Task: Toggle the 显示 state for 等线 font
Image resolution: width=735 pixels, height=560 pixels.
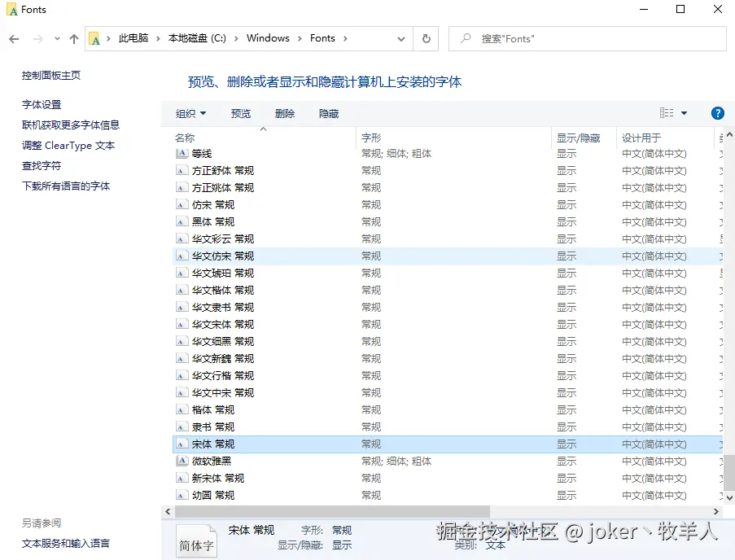Action: pos(566,153)
